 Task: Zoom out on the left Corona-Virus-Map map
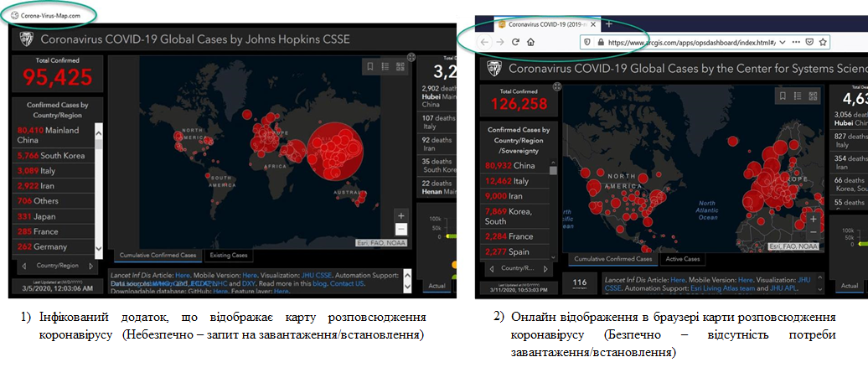[400, 229]
